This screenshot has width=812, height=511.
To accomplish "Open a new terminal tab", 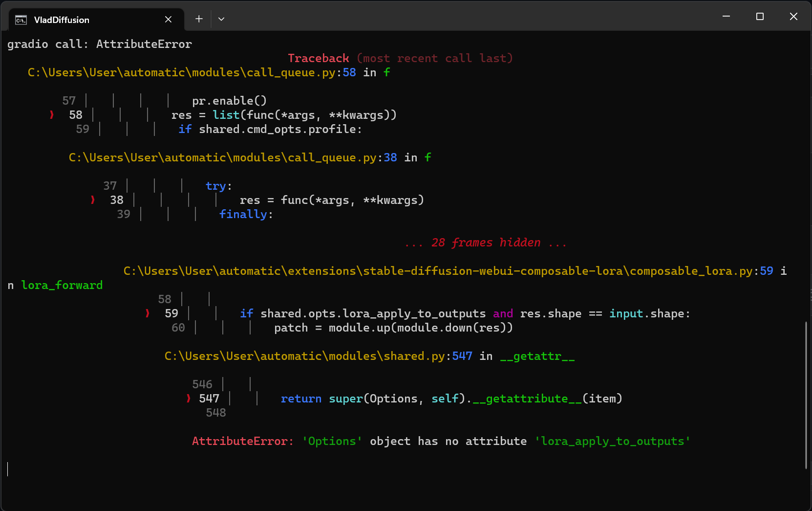I will 199,19.
